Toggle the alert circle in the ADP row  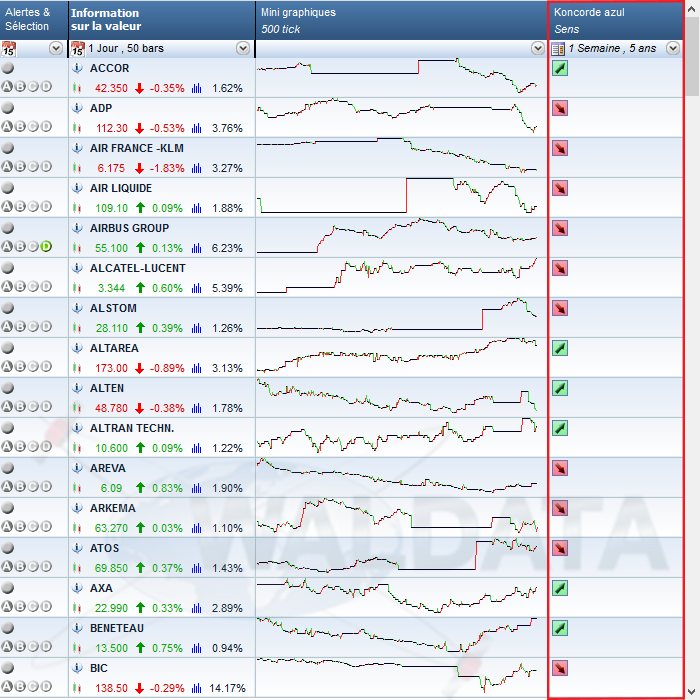click(x=8, y=108)
